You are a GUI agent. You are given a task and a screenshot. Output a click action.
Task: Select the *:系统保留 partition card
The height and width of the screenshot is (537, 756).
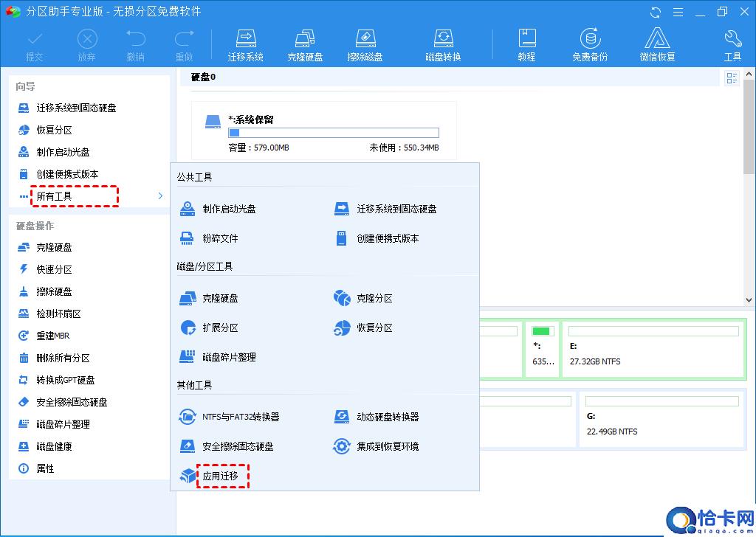tap(324, 131)
